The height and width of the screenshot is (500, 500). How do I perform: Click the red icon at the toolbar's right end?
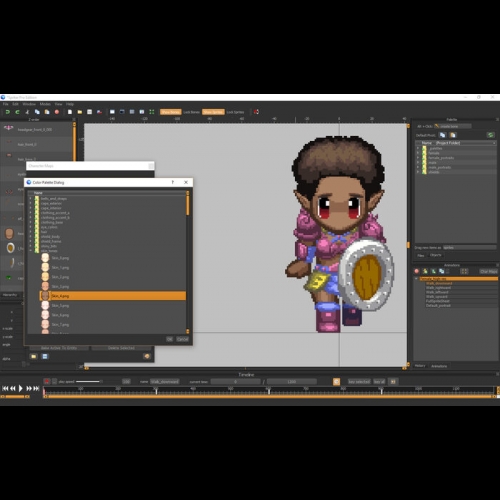[256, 112]
